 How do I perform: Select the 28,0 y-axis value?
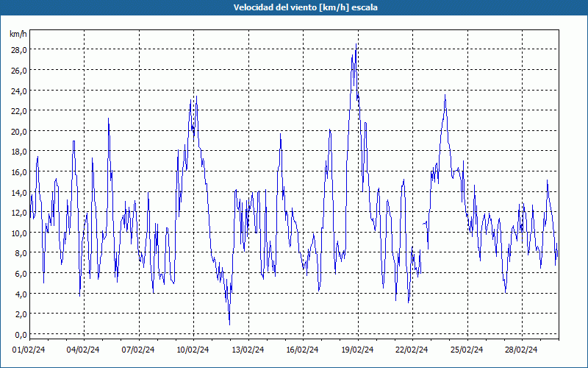[x=19, y=50]
